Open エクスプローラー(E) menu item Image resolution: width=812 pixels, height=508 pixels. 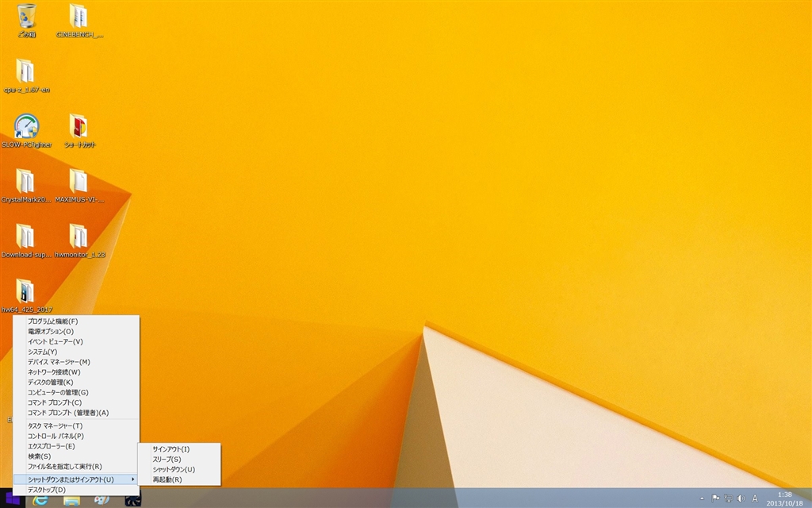point(76,446)
